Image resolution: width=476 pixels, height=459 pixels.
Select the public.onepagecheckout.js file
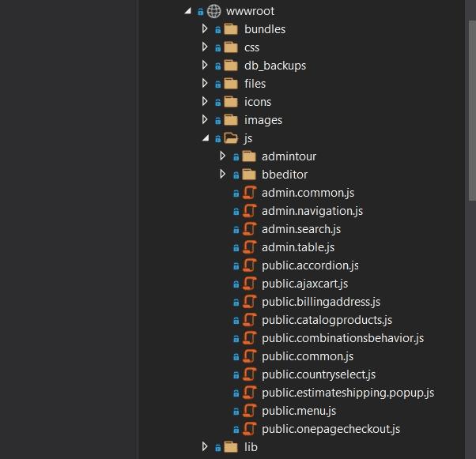point(331,429)
